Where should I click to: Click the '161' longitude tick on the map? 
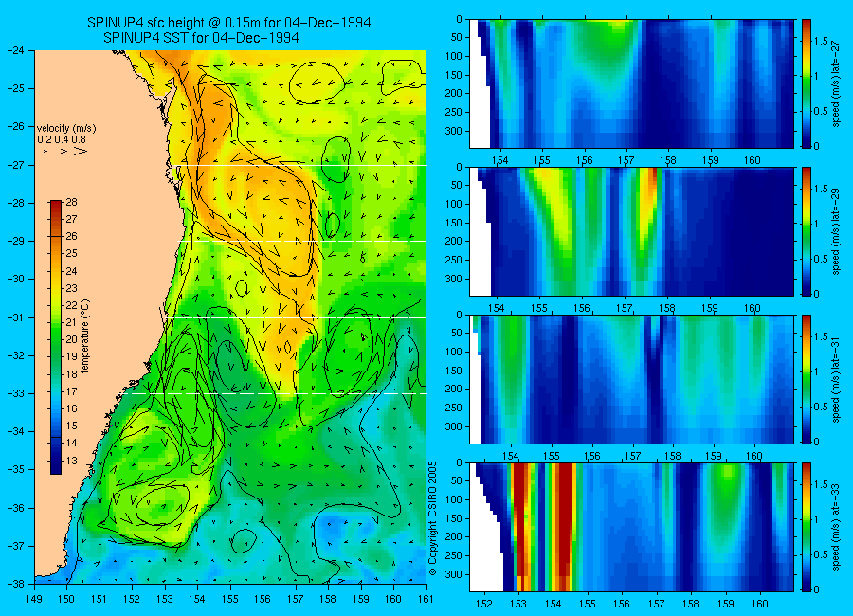click(426, 599)
